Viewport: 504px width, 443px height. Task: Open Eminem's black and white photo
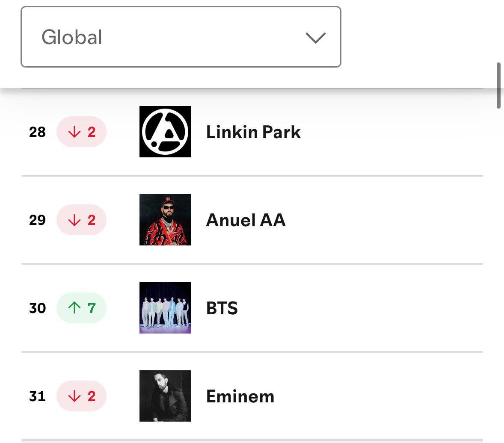click(x=165, y=396)
